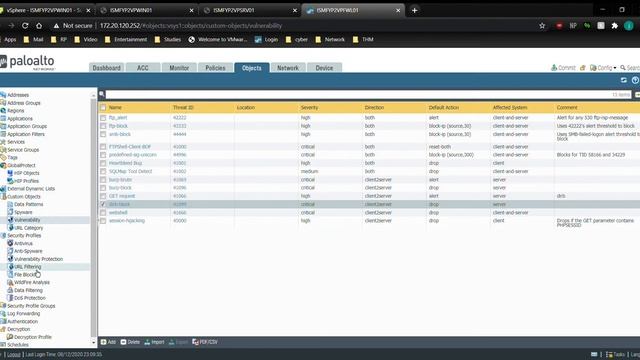Click the DoS Protection icon

pos(10,298)
